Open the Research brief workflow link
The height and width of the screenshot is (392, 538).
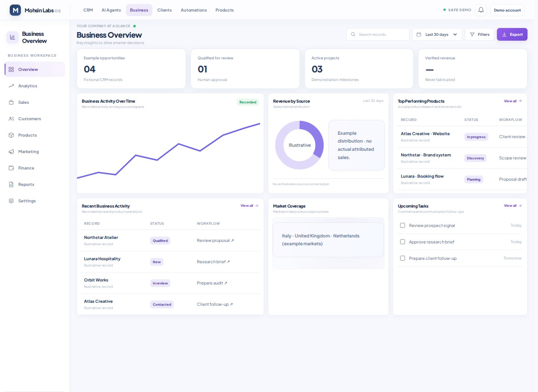tap(213, 262)
